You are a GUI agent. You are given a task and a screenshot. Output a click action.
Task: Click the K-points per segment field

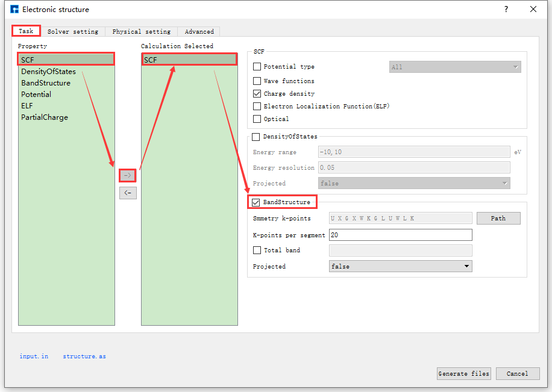pyautogui.click(x=400, y=235)
